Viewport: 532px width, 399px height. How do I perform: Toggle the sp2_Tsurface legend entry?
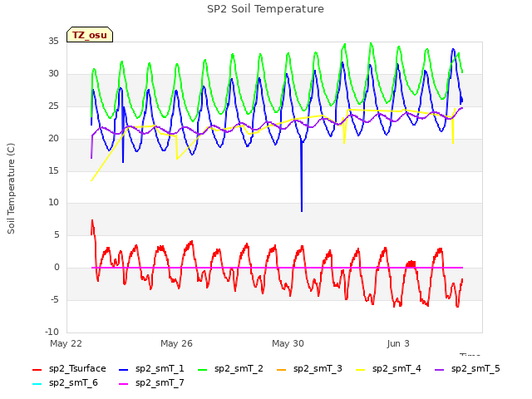point(69,369)
